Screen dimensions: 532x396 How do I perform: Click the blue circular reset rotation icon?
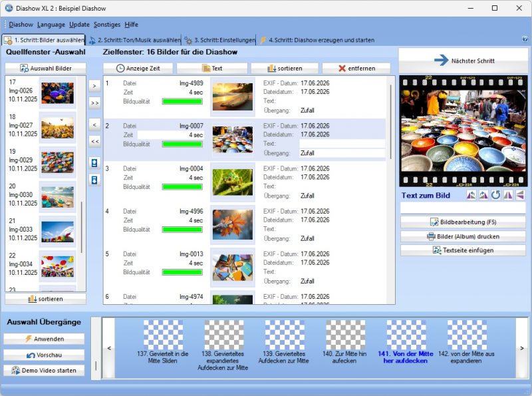coord(495,195)
